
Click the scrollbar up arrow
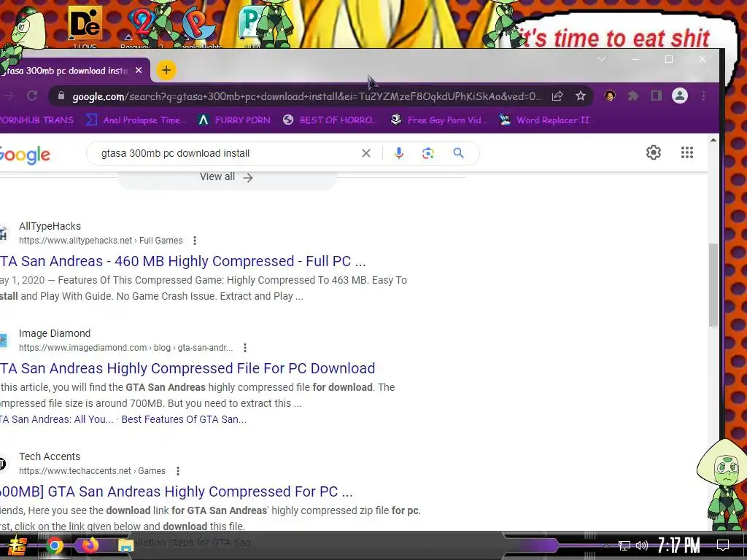[713, 140]
